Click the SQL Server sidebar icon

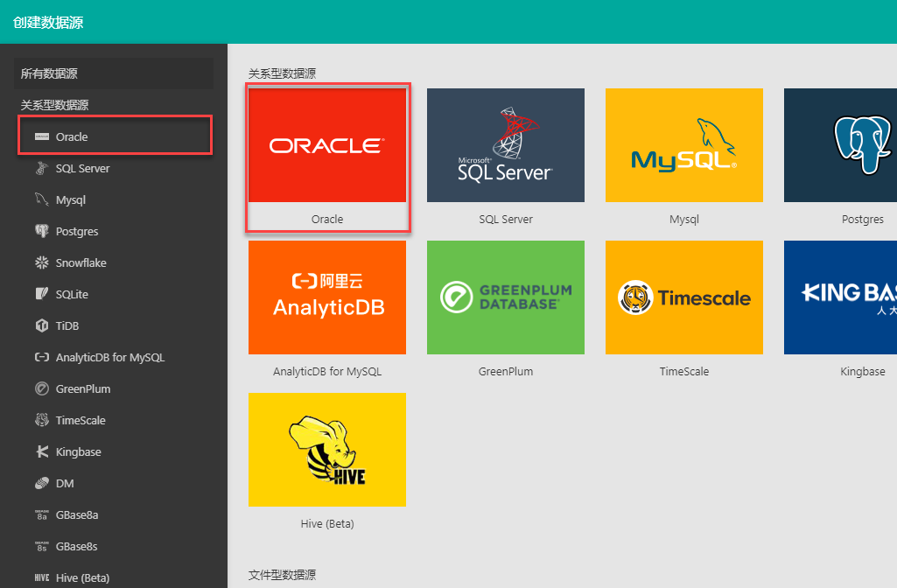tap(42, 168)
